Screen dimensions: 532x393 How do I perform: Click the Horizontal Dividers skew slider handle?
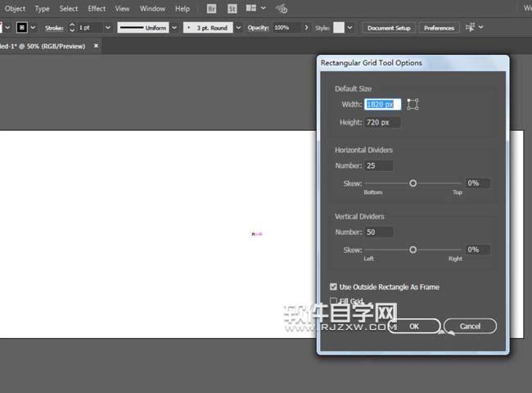click(413, 183)
